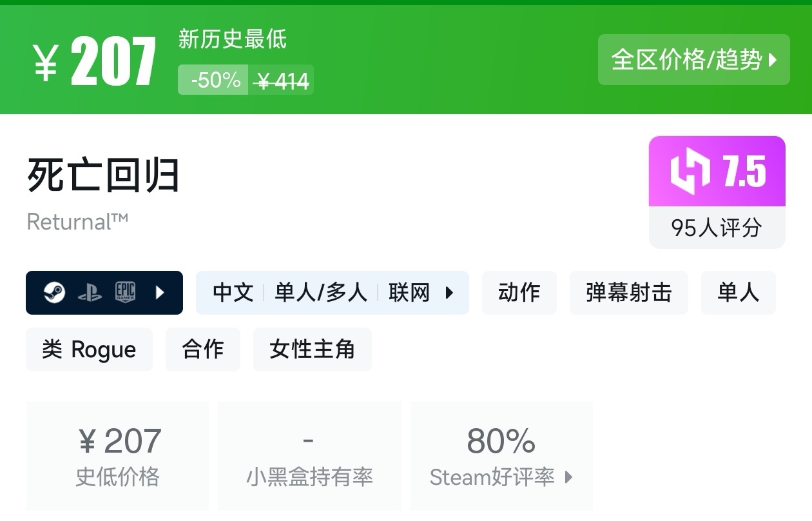
Task: Tap the 单人 tag
Action: click(x=738, y=293)
